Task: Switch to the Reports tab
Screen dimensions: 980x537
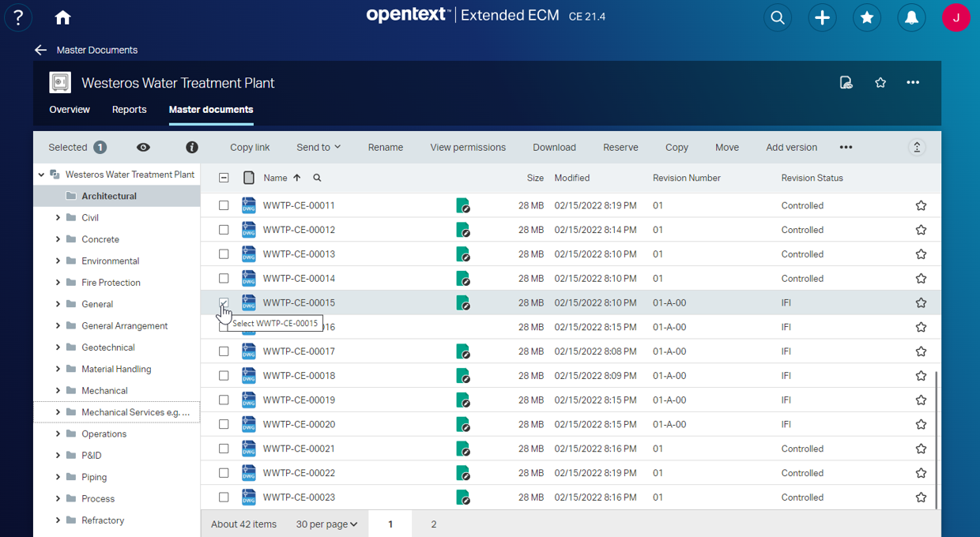Action: 129,110
